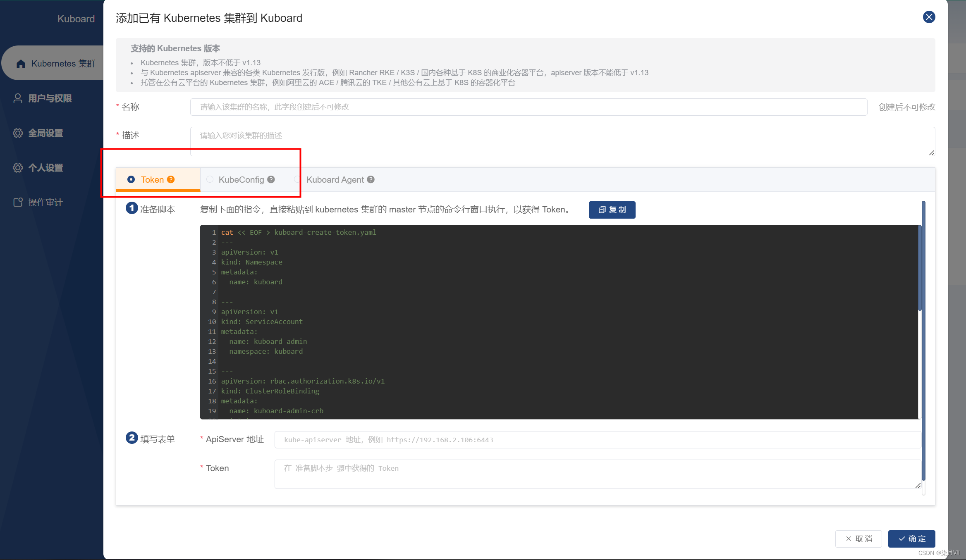Click the help icon next to KubeConfig
The width and height of the screenshot is (966, 560).
point(271,179)
